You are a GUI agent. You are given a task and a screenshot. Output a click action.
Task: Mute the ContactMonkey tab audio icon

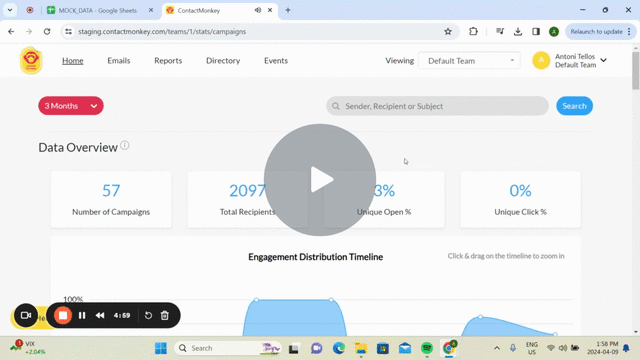point(258,10)
